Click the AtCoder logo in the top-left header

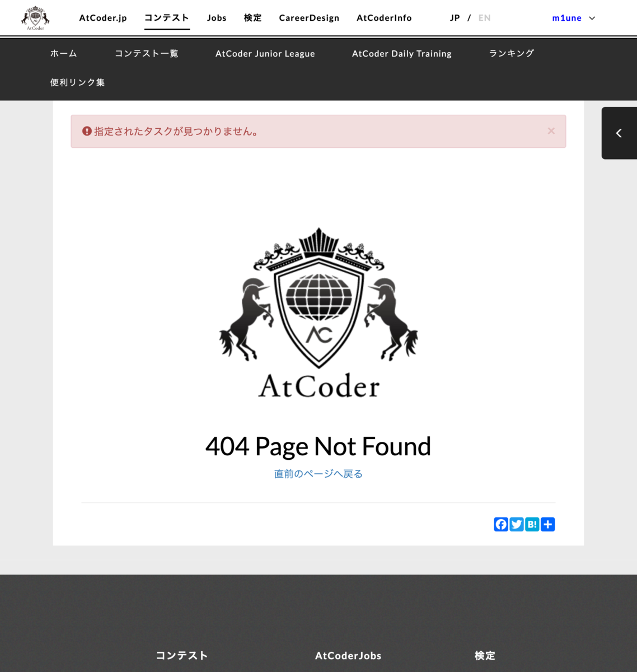click(35, 18)
